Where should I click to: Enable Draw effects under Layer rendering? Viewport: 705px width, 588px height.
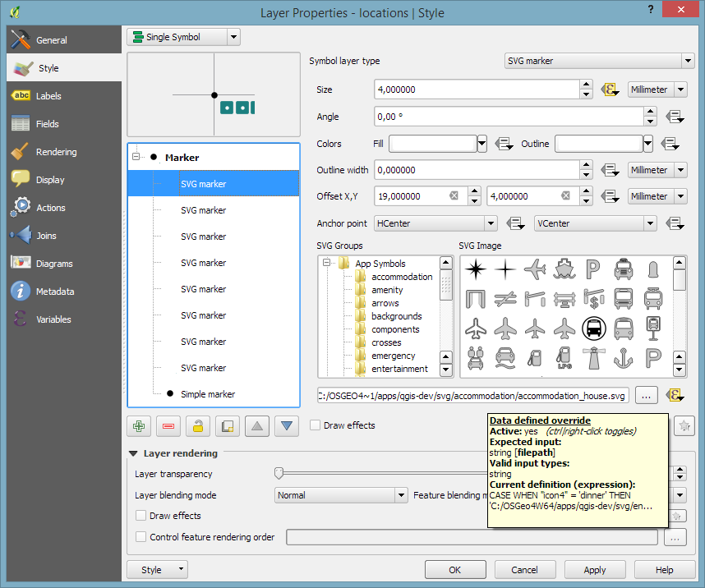[x=141, y=516]
